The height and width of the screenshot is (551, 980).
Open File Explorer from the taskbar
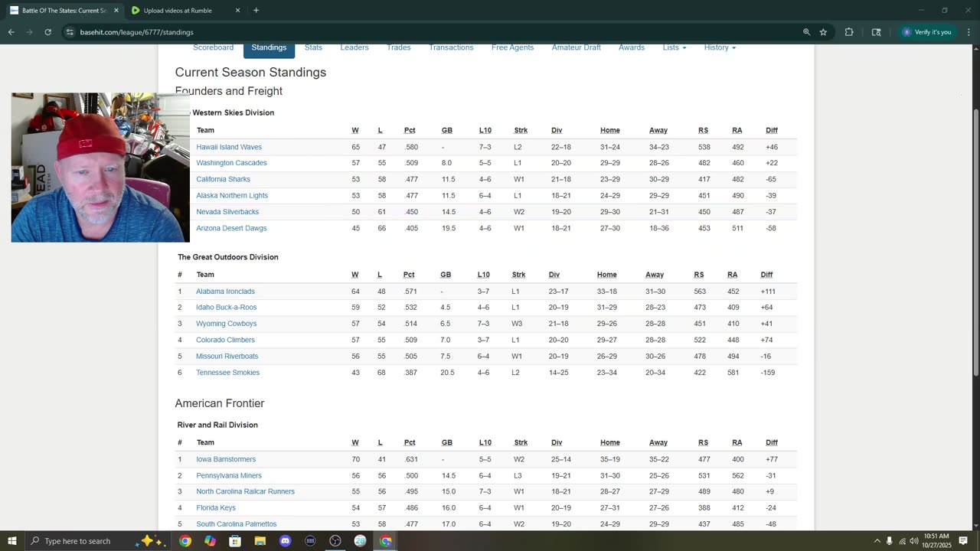click(260, 541)
